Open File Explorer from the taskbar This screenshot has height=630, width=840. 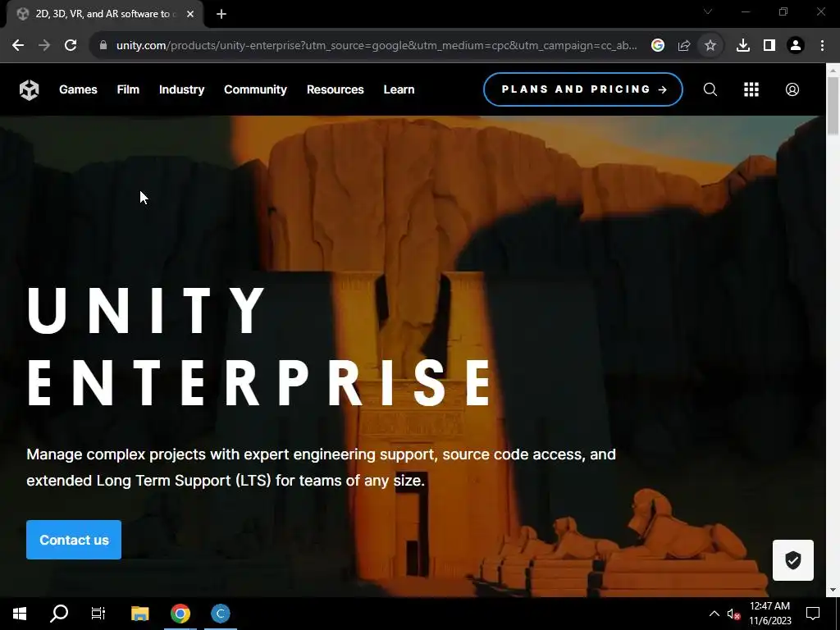point(139,614)
